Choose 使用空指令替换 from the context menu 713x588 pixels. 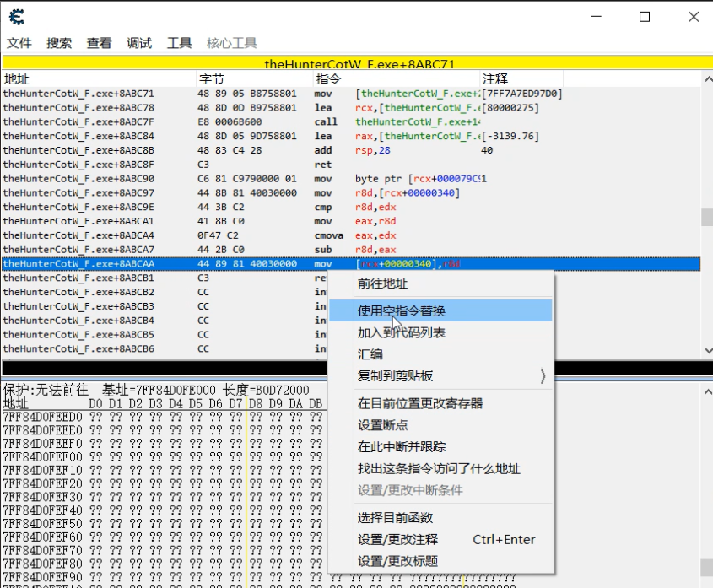point(402,310)
